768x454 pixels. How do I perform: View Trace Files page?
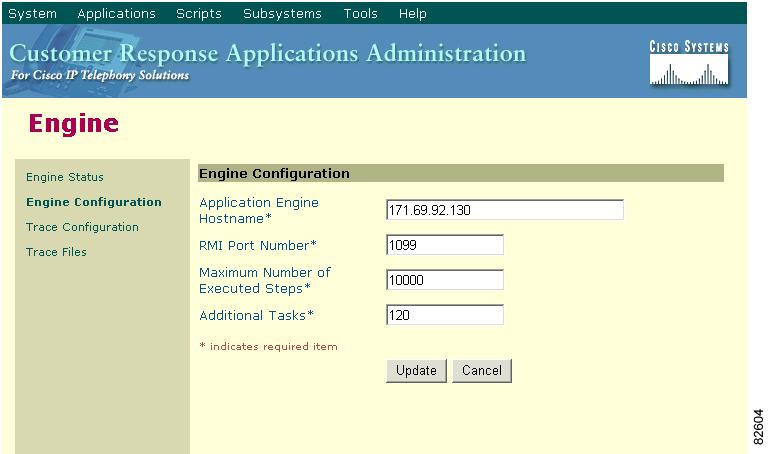[56, 252]
